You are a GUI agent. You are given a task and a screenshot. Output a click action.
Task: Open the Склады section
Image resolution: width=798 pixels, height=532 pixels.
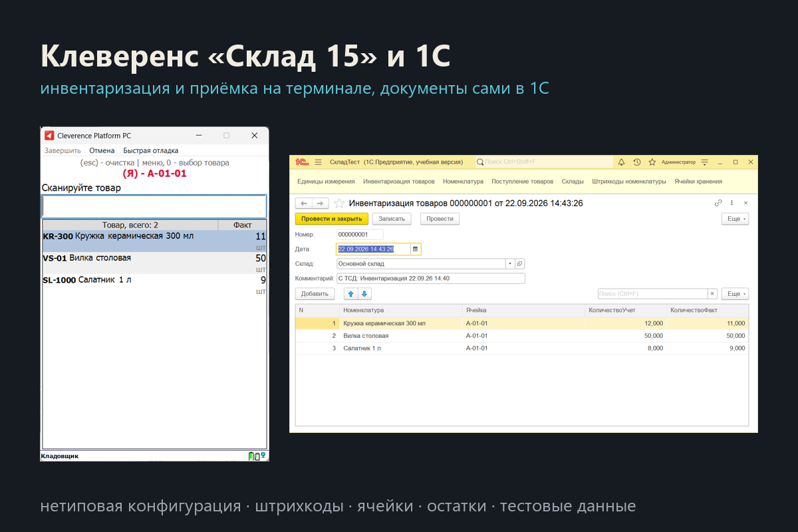tap(573, 182)
